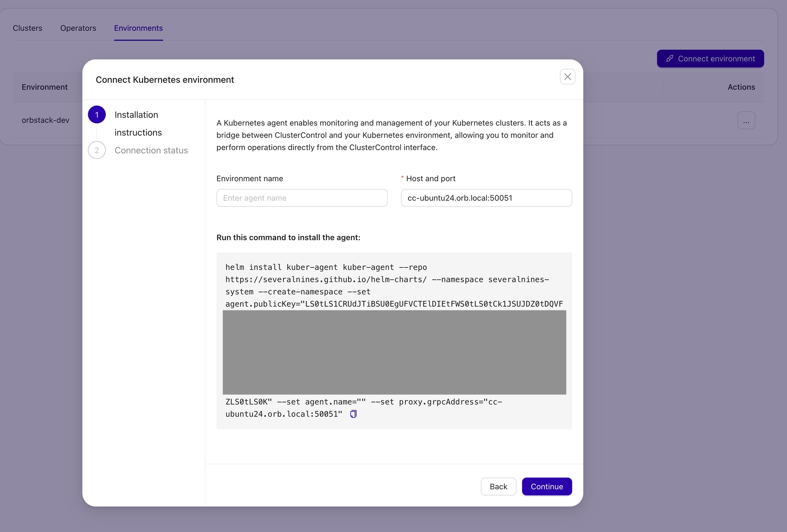Open the Environments tab
Viewport: 787px width, 532px height.
(x=138, y=28)
